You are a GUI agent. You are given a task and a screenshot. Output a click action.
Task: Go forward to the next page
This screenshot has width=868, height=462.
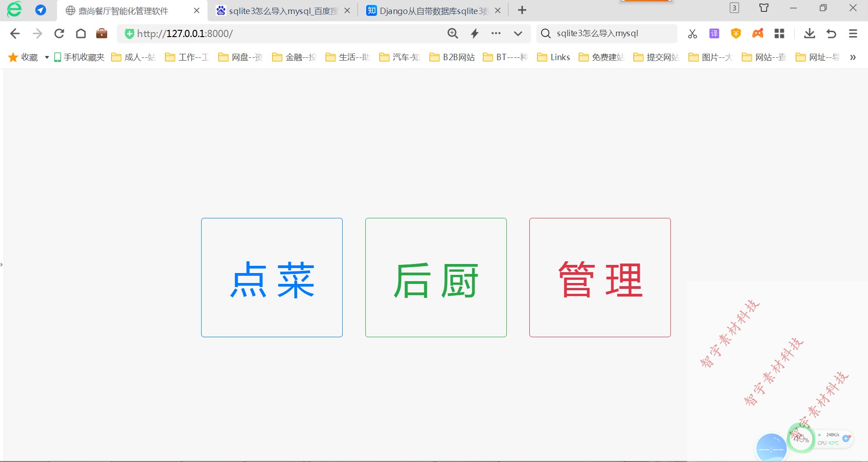(x=38, y=33)
